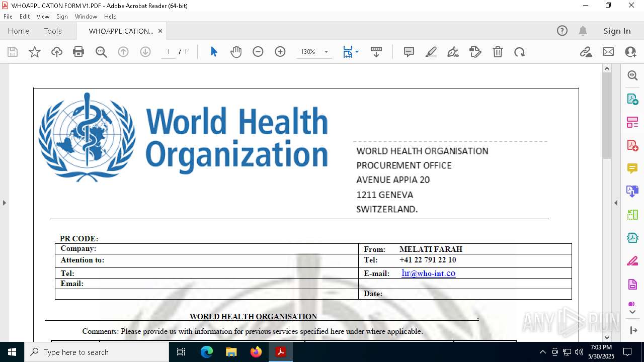Click the add-people share icon

(630, 52)
